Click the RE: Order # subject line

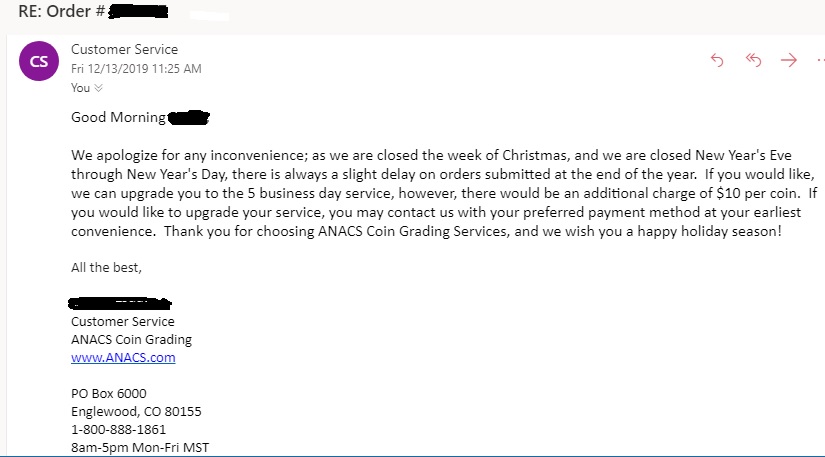click(60, 13)
